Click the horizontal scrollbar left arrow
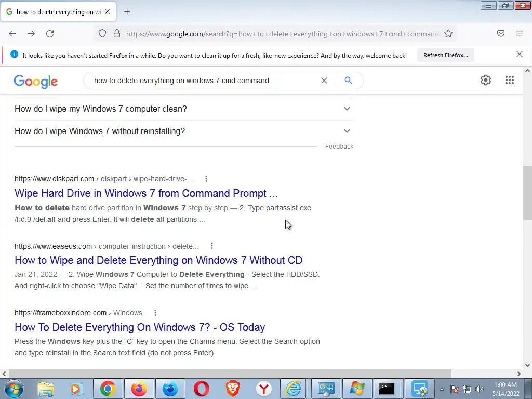The width and height of the screenshot is (532, 399). 4,374
